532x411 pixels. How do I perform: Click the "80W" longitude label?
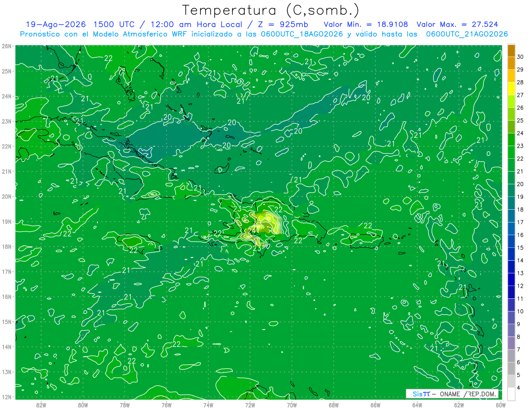[x=83, y=405]
